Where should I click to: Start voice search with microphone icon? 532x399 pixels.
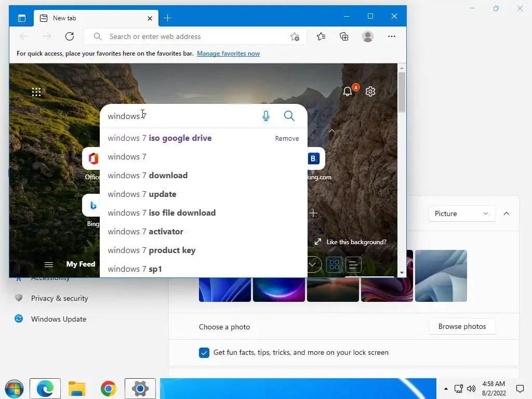coord(266,116)
